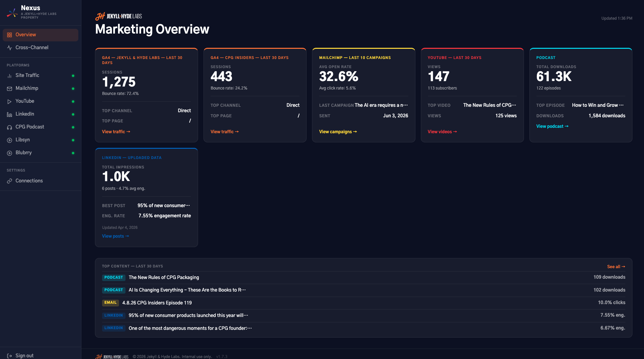Click the Libsyn play circle icon

9,140
